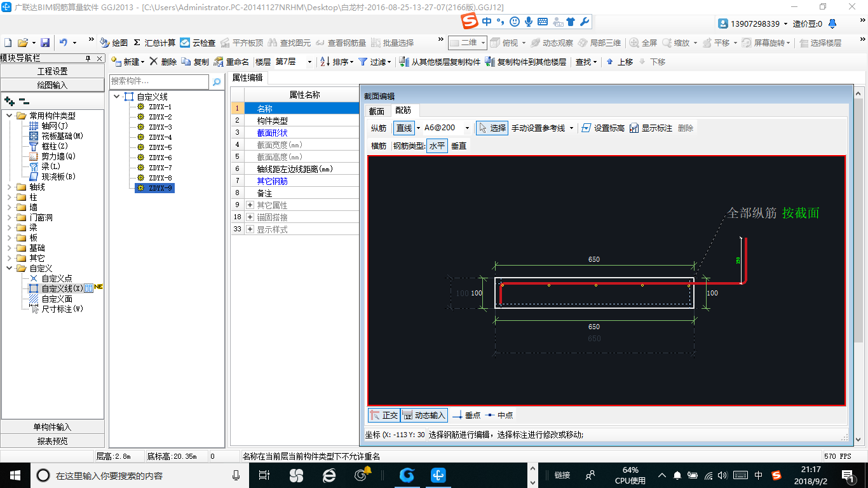The height and width of the screenshot is (488, 868).
Task: Delete component with 删除 icon
Action: 163,62
